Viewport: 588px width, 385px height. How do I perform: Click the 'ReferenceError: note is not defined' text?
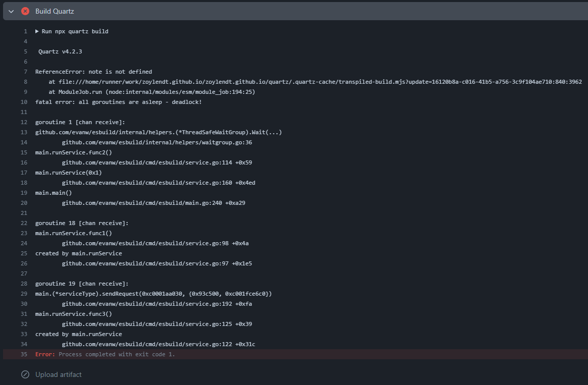click(93, 72)
